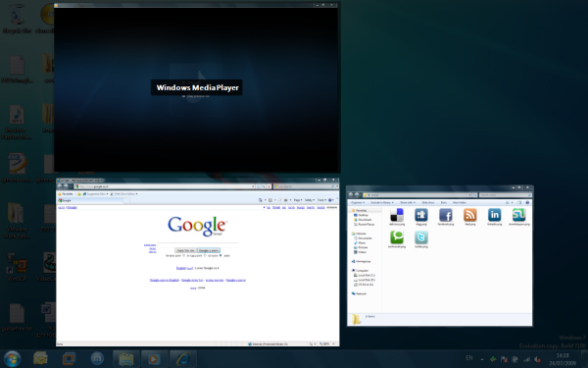Open Documents in the Explorer navigation pane
The image size is (588, 368).
pos(363,238)
